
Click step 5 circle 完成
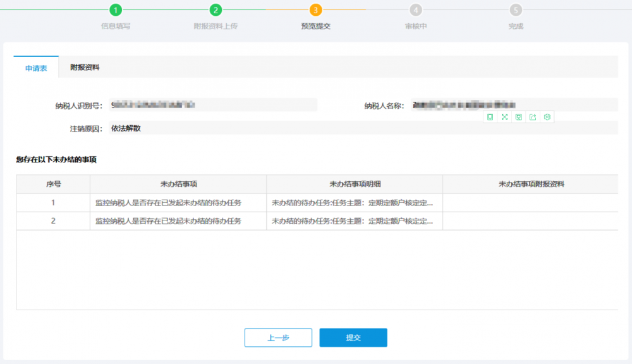(516, 10)
